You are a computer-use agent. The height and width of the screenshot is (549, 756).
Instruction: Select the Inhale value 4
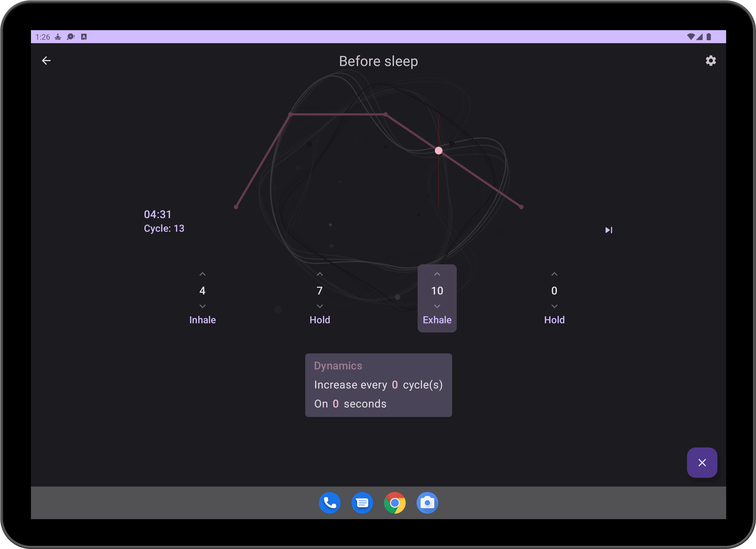(202, 290)
